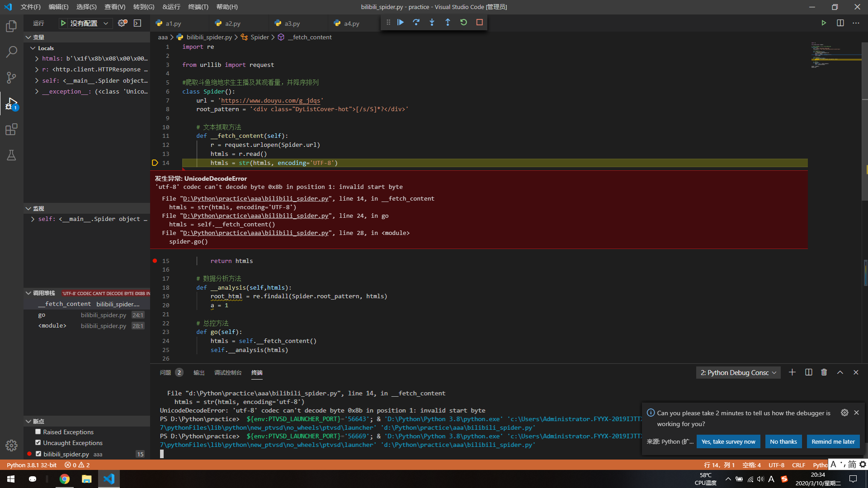
Task: Open the Manage gear in activity bar
Action: (x=11, y=446)
